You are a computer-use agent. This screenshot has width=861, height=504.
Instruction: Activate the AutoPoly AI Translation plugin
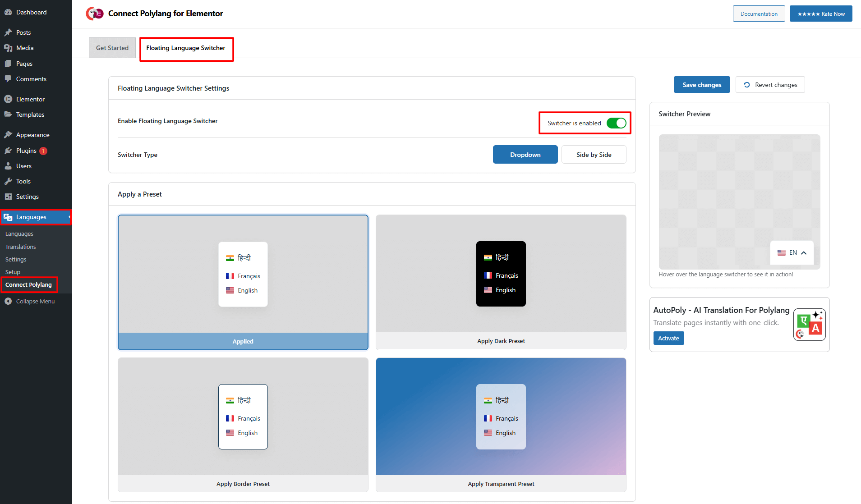[668, 338]
